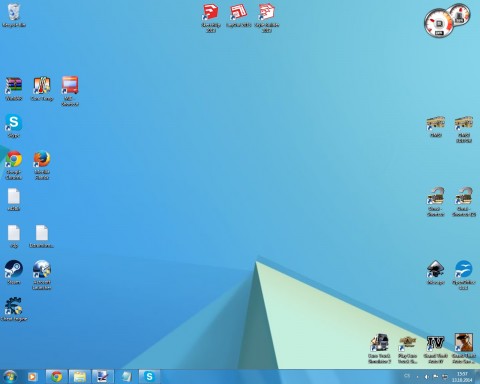
Task: Open the Inkscape desktop shortcut
Action: click(436, 272)
